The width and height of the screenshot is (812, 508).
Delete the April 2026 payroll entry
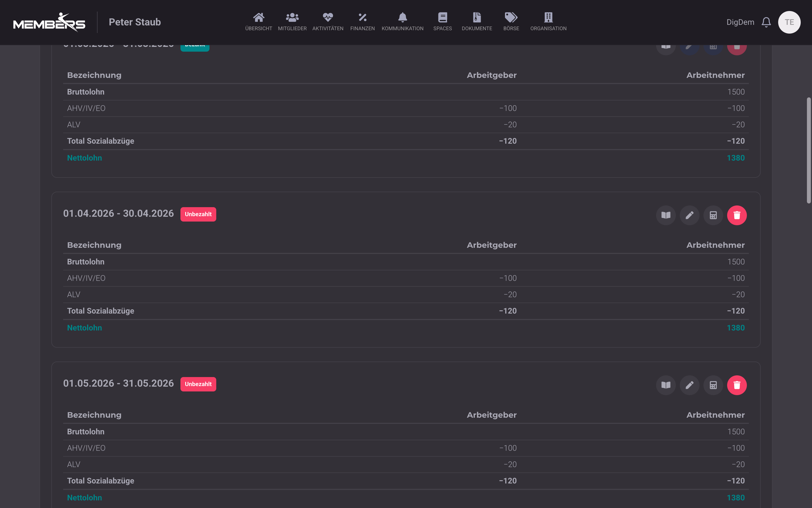click(x=736, y=215)
